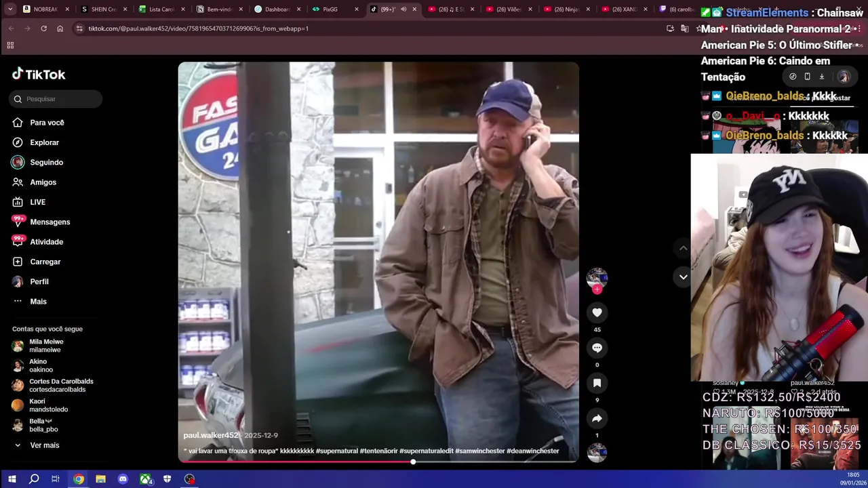
Task: Follow creator with red plus button
Action: click(597, 289)
